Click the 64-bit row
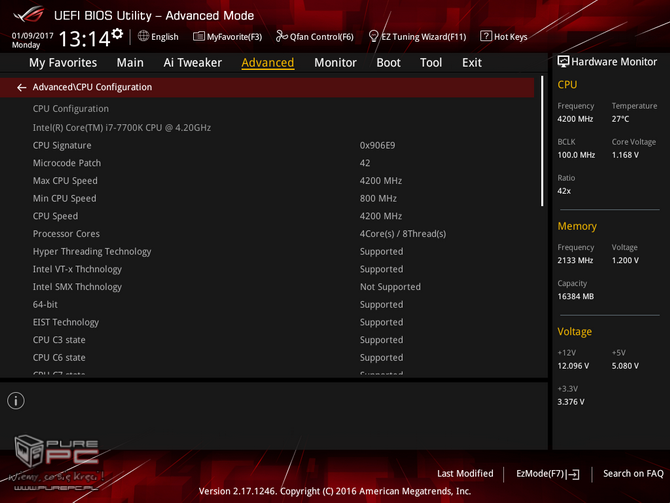Viewport: 670px width, 503px height. 267,304
